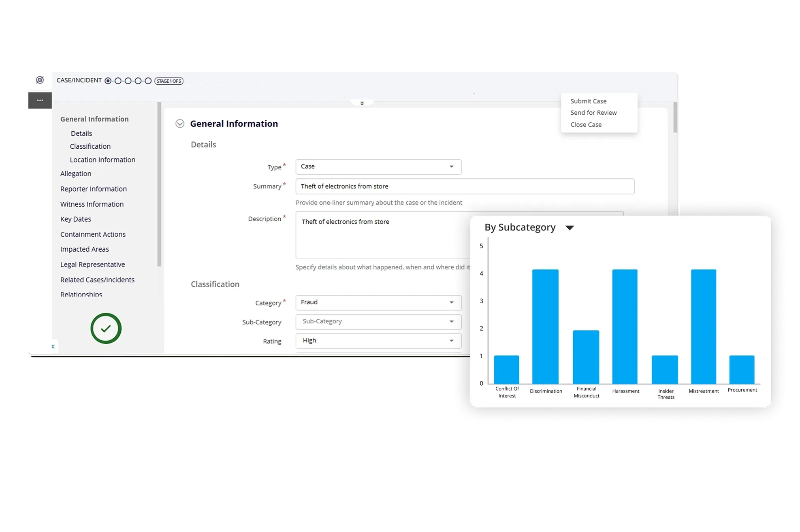Select the second stage circle indicator

pyautogui.click(x=118, y=81)
